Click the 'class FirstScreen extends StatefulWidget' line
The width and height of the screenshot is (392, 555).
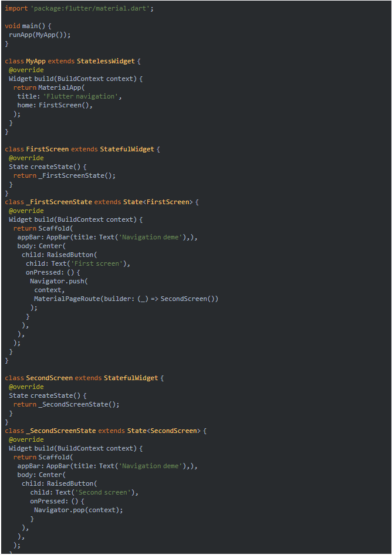82,149
